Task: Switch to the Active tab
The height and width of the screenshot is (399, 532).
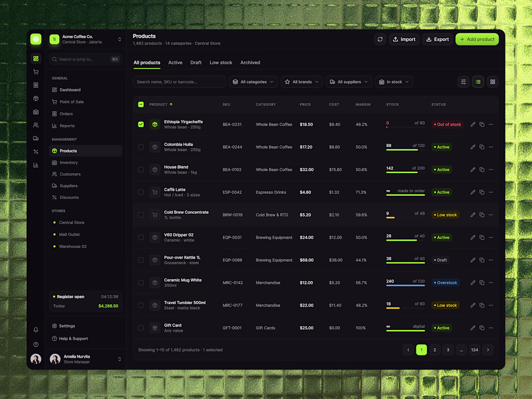Action: coord(175,63)
